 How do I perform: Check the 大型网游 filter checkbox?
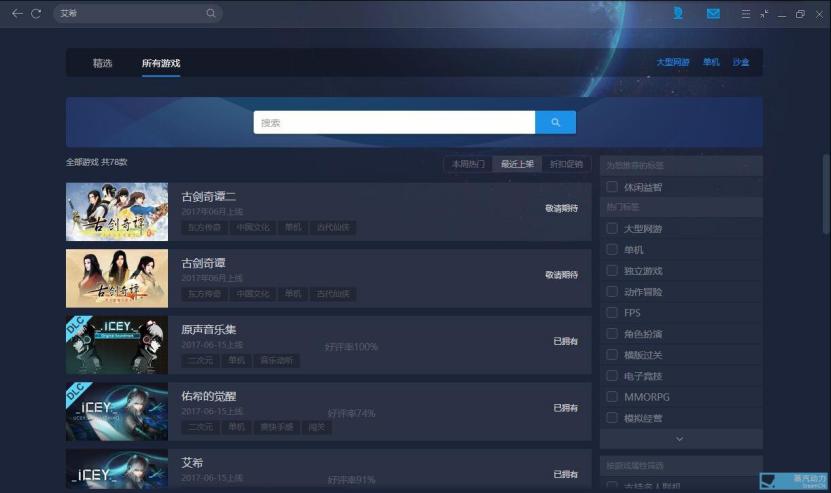[x=612, y=228]
